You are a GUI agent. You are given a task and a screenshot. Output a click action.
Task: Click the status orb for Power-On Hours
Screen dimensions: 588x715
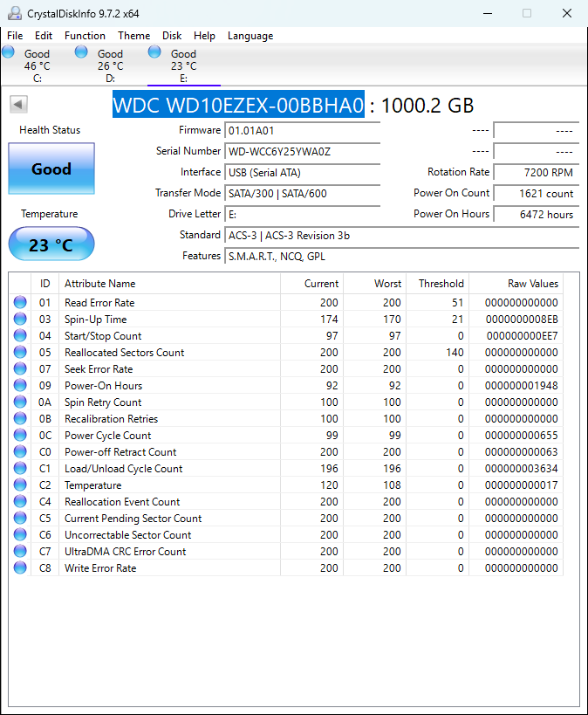[x=20, y=385]
